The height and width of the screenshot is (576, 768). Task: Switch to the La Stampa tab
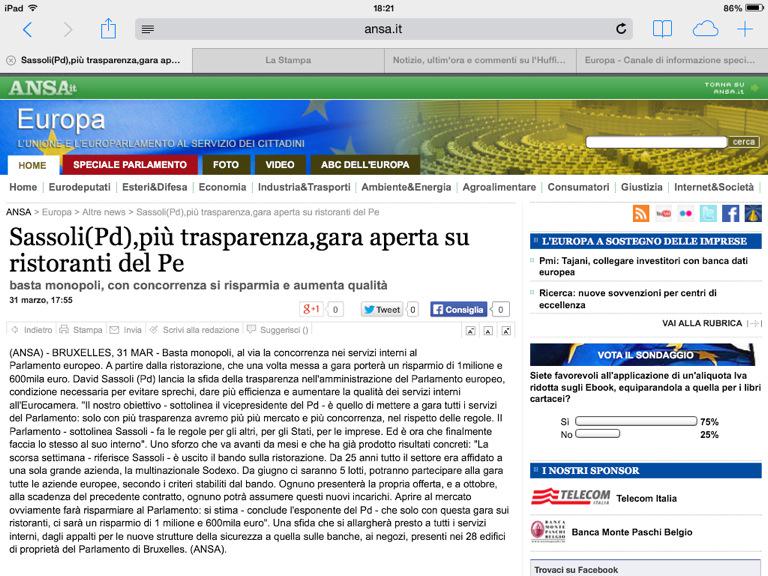coord(288,60)
